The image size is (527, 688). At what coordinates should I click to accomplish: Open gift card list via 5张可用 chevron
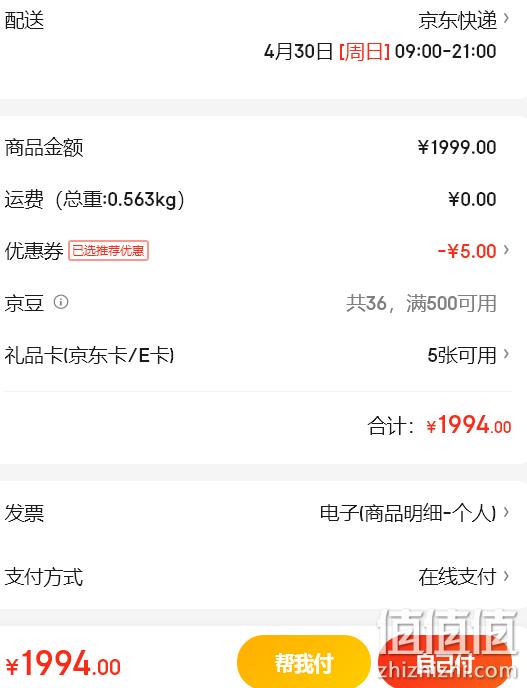[x=506, y=354]
